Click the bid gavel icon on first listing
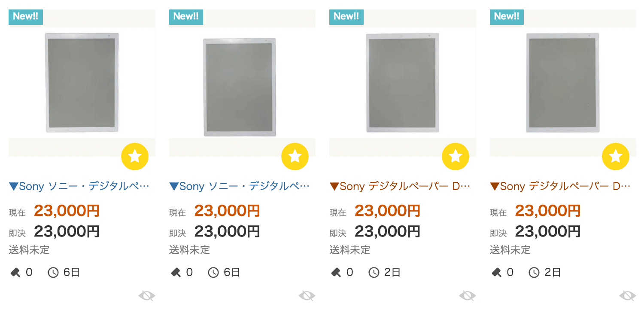 click(15, 273)
